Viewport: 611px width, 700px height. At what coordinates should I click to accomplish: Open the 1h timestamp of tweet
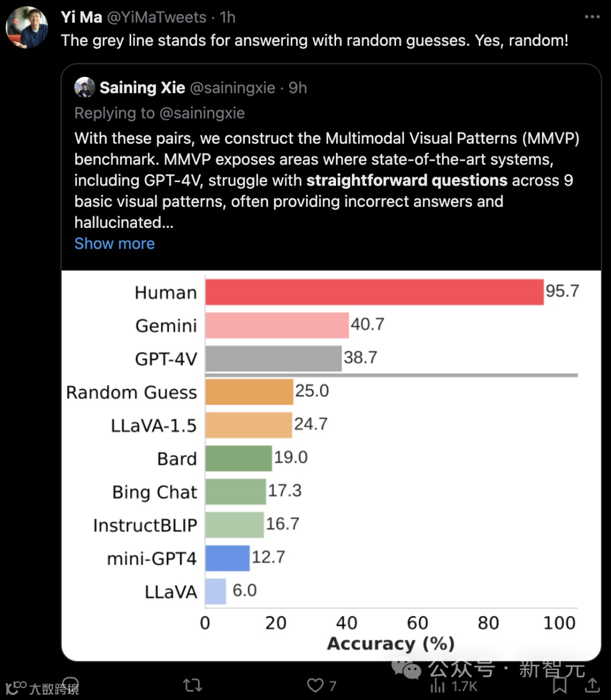pyautogui.click(x=227, y=18)
